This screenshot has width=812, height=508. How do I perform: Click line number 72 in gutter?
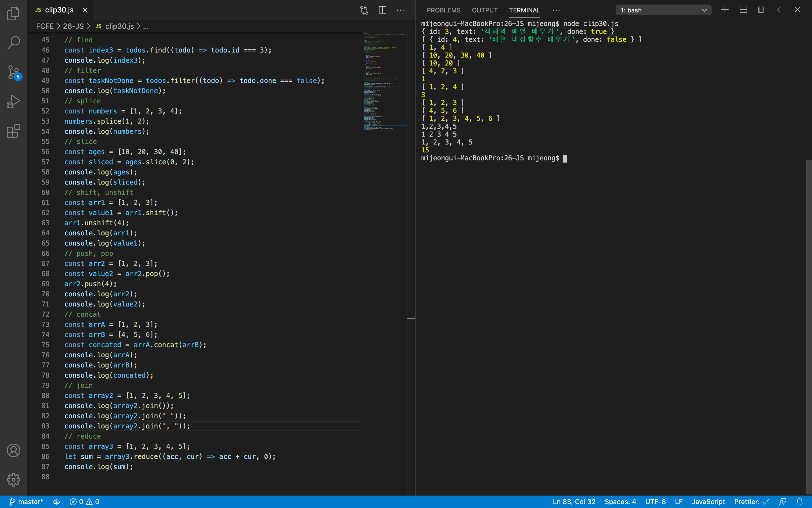point(45,314)
